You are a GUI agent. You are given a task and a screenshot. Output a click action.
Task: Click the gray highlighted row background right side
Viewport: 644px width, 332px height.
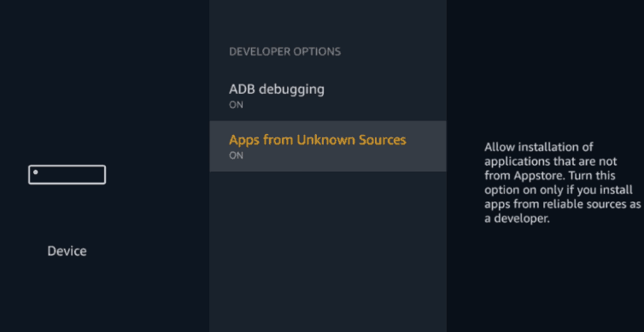(x=426, y=146)
